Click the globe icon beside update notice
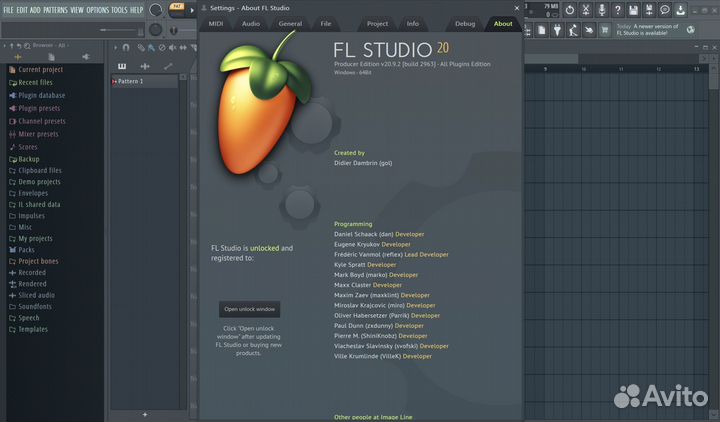720x422 pixels. (691, 30)
